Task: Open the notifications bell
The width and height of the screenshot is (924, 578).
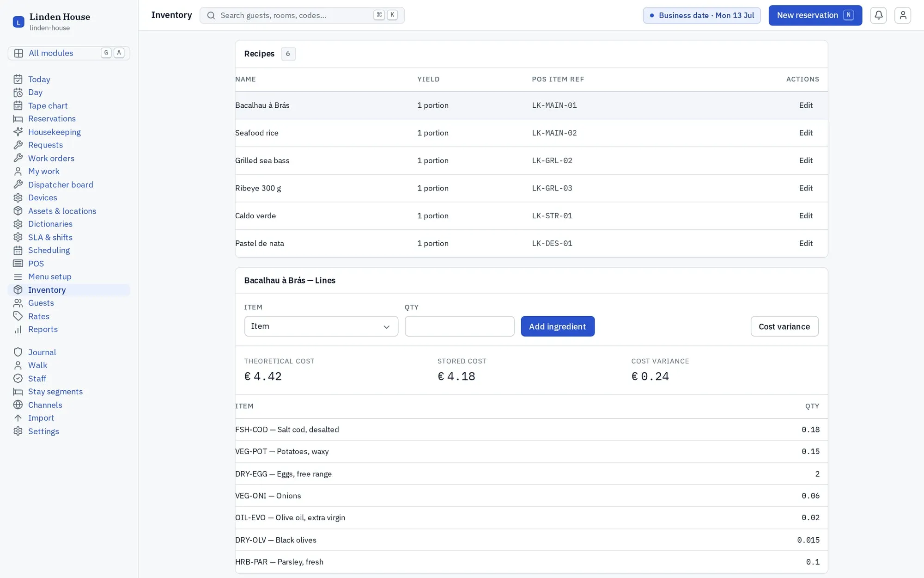Action: click(x=878, y=15)
